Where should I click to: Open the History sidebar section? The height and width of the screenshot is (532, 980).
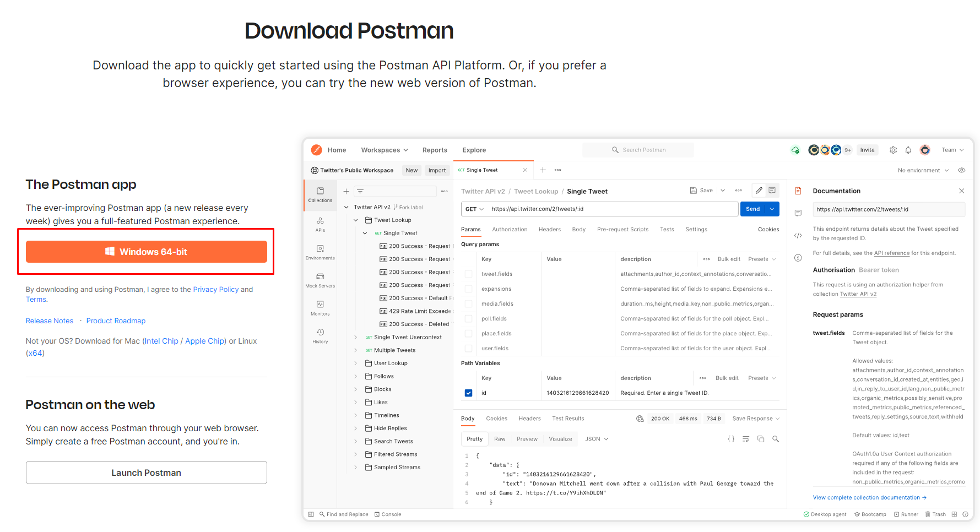pos(320,336)
